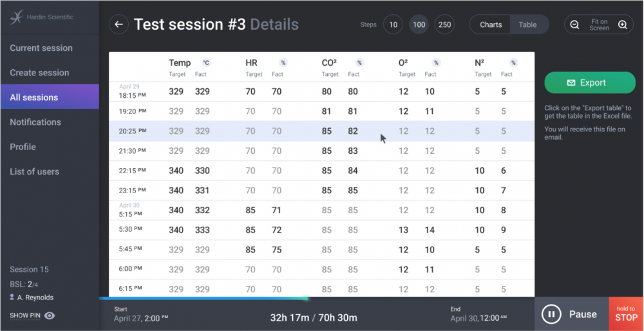This screenshot has width=644, height=331.
Task: Select the 250 steps option
Action: [x=444, y=25]
